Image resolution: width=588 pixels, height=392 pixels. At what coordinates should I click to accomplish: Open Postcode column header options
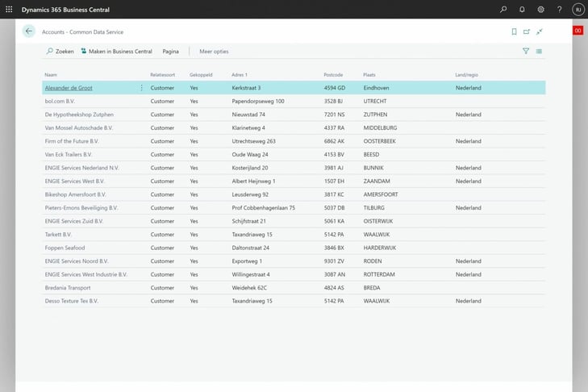pyautogui.click(x=333, y=75)
